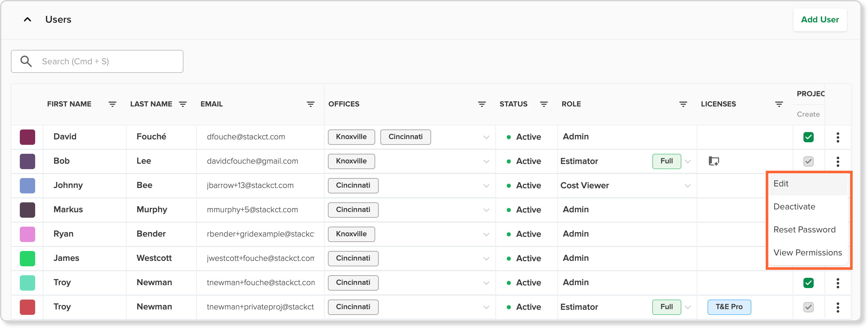Click Knoxville office tag for Ryan Bender
Screen dimensions: 868x328
coord(351,234)
